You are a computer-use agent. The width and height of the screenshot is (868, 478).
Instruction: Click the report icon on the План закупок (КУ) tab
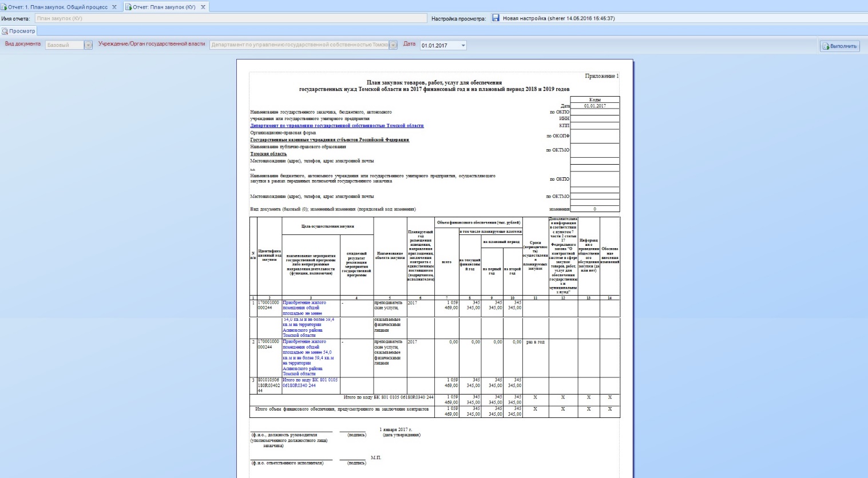point(128,7)
